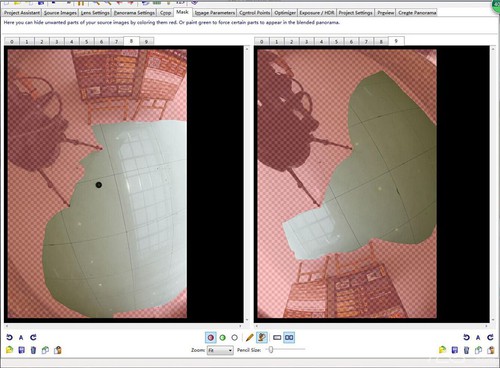Screen dimensions: 500x368
Task: Go to the Lens Settings tab
Action: [95, 13]
